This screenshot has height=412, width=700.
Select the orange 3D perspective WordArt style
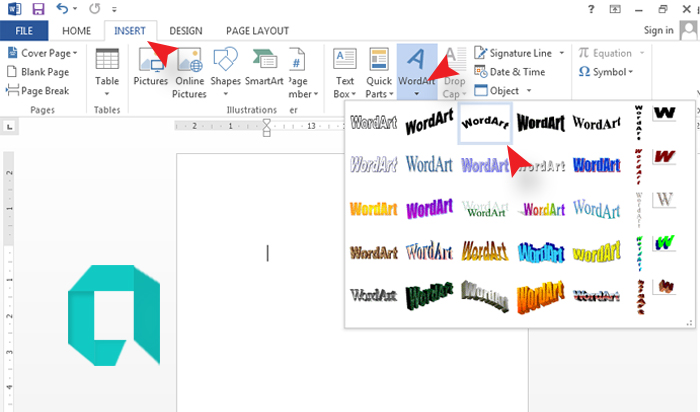(541, 296)
